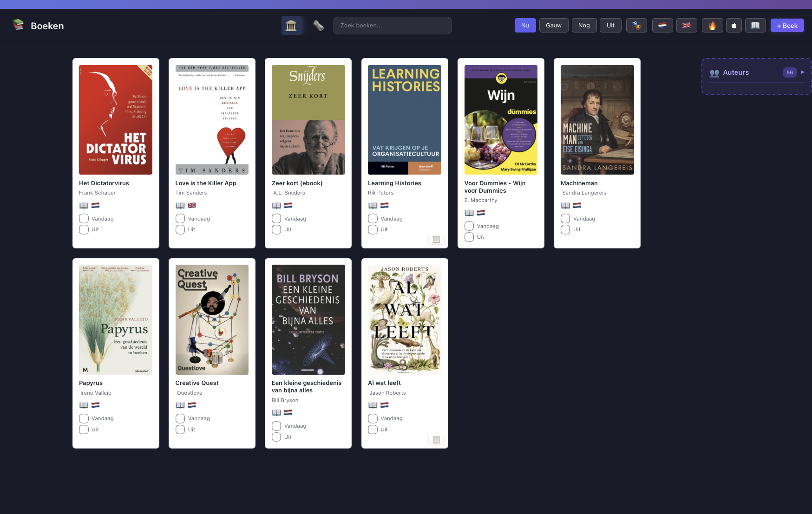Image resolution: width=812 pixels, height=514 pixels.
Task: Click the open book filter icon
Action: pos(755,26)
